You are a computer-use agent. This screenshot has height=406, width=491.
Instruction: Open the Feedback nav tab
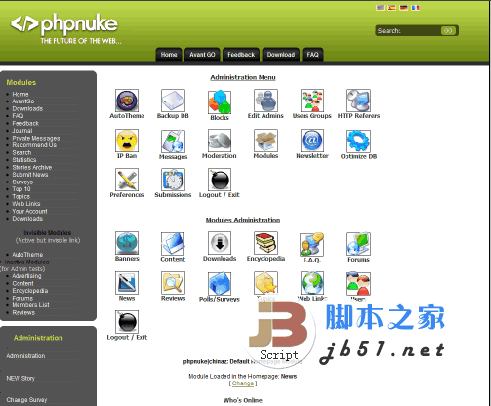point(241,55)
